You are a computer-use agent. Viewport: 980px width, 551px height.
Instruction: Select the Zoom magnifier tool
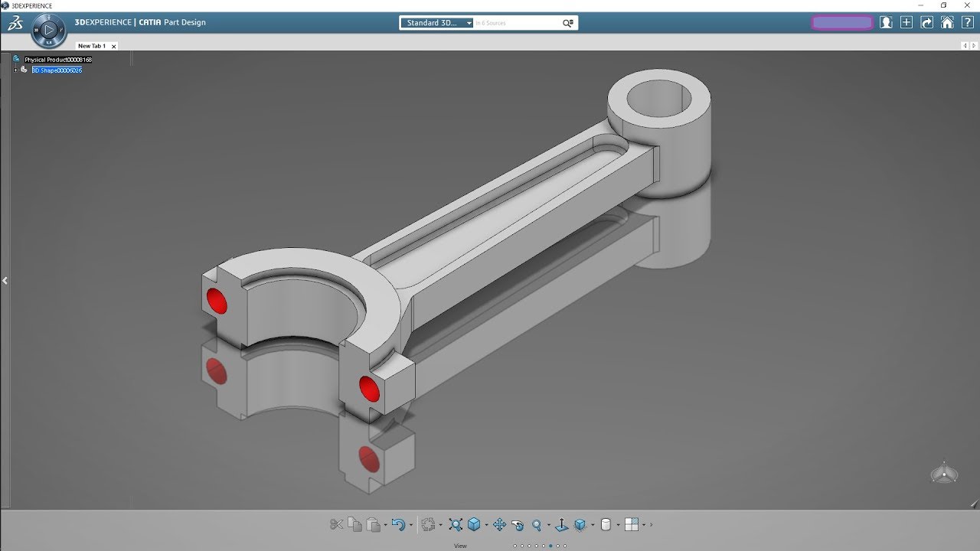point(537,525)
